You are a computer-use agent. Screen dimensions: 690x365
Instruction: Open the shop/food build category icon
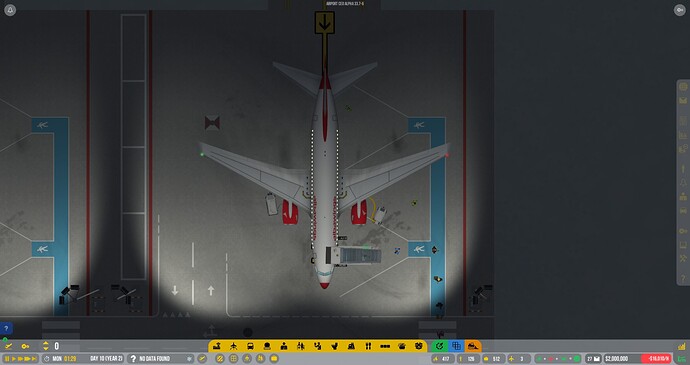pyautogui.click(x=267, y=347)
